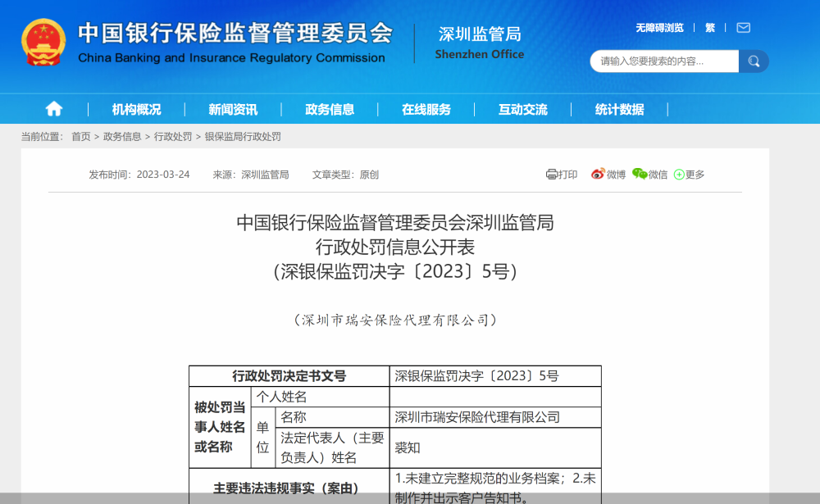The image size is (820, 504).
Task: Click the 法定代表人（主要负责人）姓名 cell
Action: click(333, 447)
